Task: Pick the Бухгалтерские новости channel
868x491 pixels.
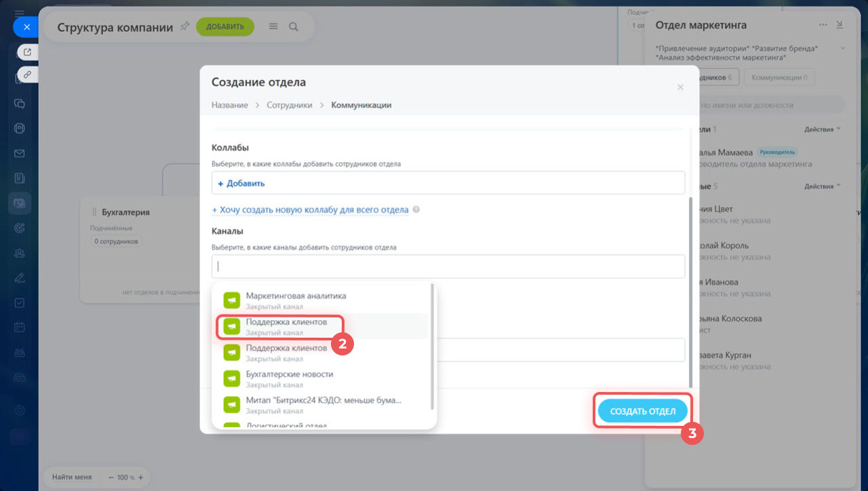Action: (290, 378)
